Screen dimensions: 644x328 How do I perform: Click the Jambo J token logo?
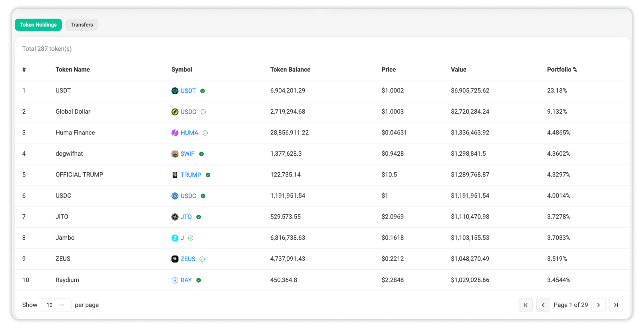point(175,238)
